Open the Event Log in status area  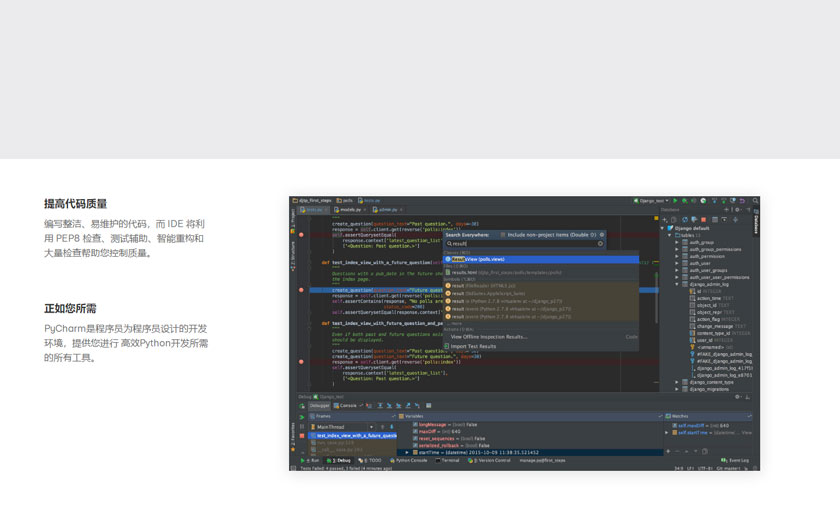pos(735,460)
